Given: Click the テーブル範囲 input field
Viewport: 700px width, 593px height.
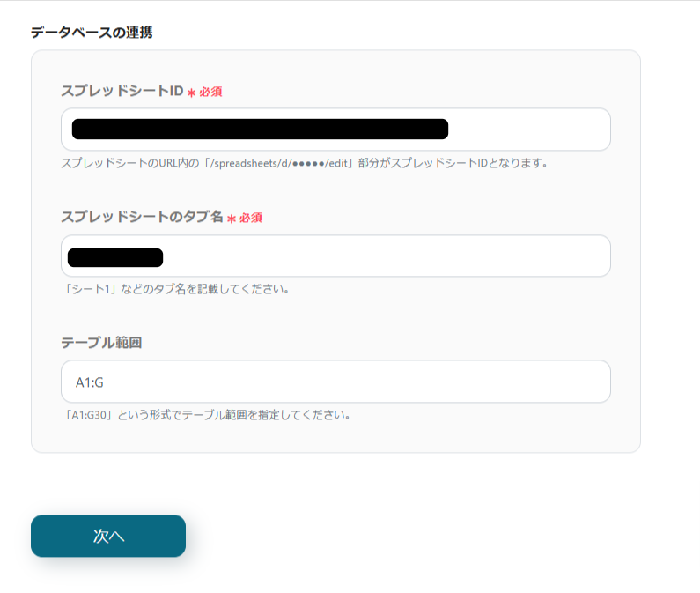Looking at the screenshot, I should click(352, 382).
